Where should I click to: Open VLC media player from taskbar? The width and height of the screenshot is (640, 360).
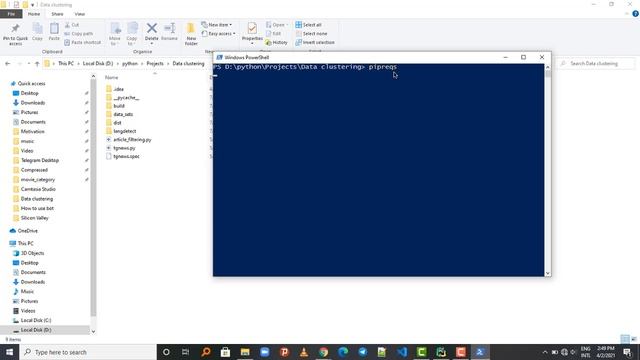(304, 352)
